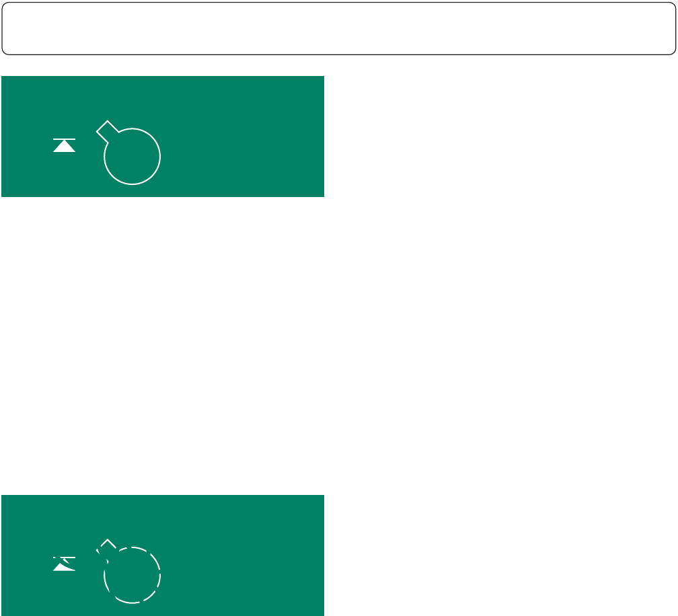Viewport: 678px width, 616px height.
Task: Click empty green area of lower banner
Action: [x=242, y=555]
